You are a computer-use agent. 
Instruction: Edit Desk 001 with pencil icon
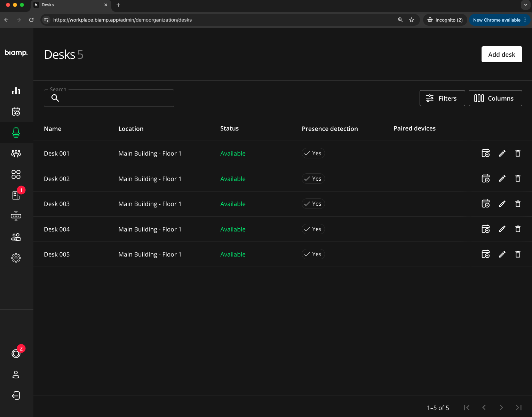[502, 153]
